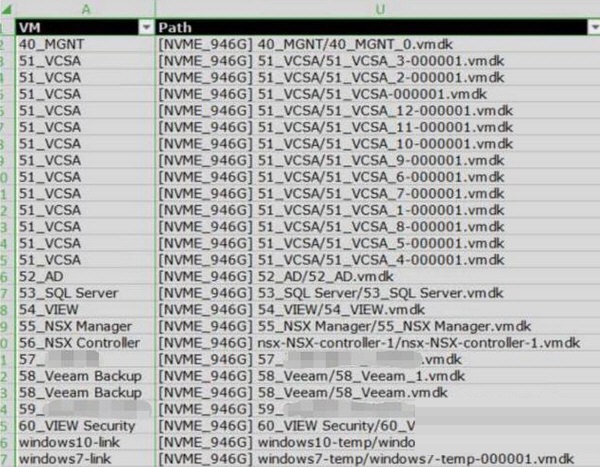
Task: Select the 53_SQL Server VM cell
Action: pos(85,293)
